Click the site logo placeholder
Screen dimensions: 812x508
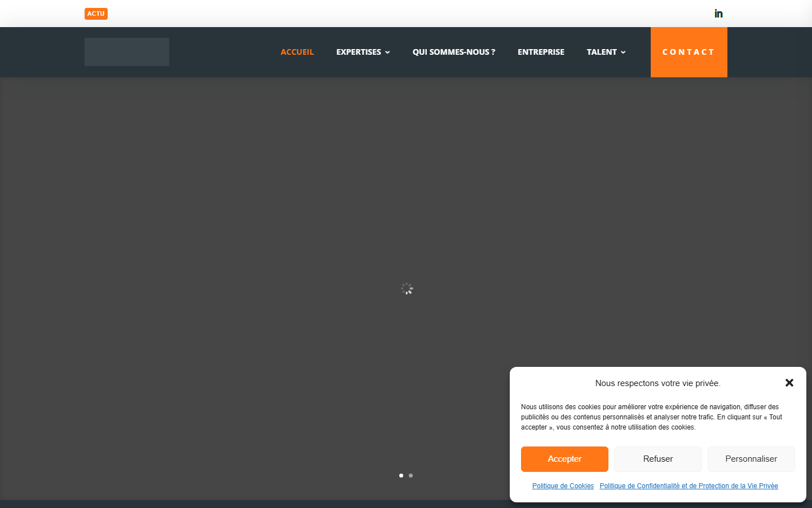[127, 52]
